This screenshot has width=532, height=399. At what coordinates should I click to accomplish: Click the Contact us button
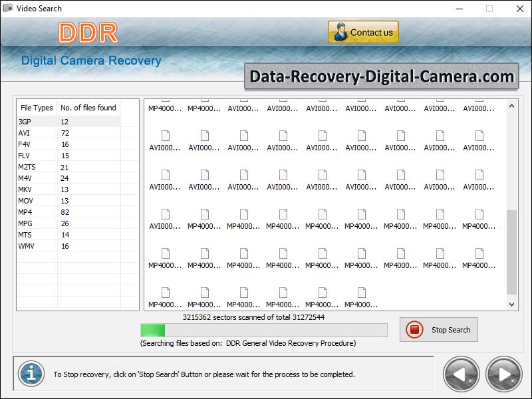tap(363, 32)
